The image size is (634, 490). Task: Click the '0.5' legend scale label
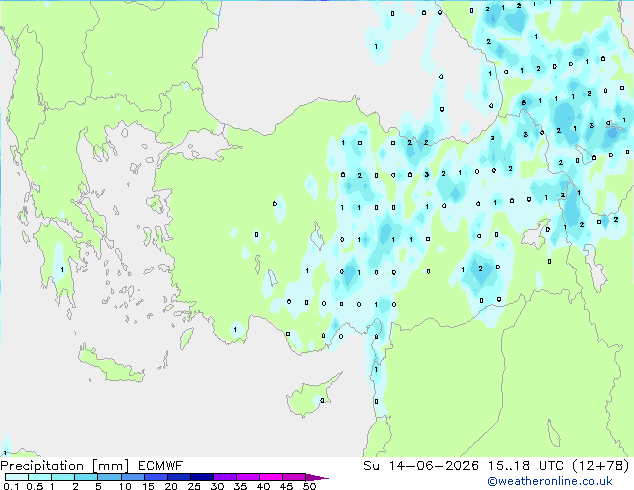[x=34, y=486]
